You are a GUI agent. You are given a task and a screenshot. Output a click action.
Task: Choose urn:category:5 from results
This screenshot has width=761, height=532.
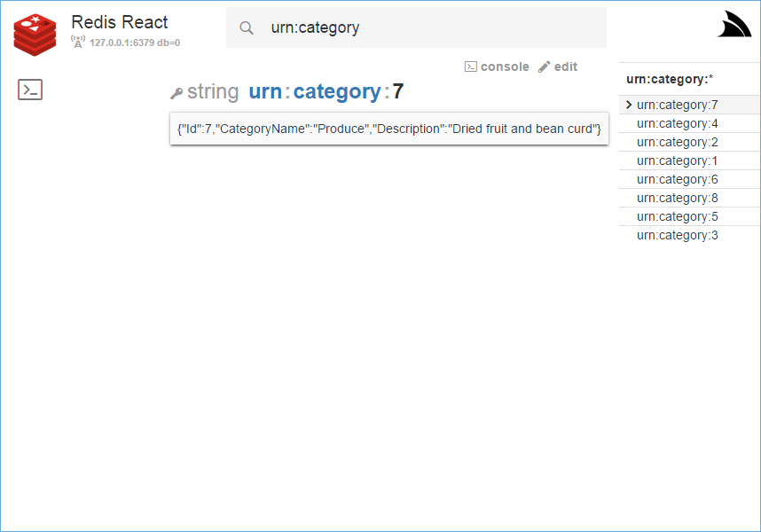click(678, 216)
